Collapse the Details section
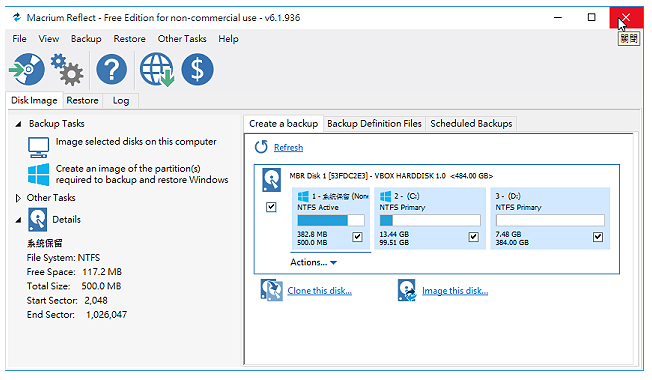This screenshot has height=380, width=652. pos(18,220)
